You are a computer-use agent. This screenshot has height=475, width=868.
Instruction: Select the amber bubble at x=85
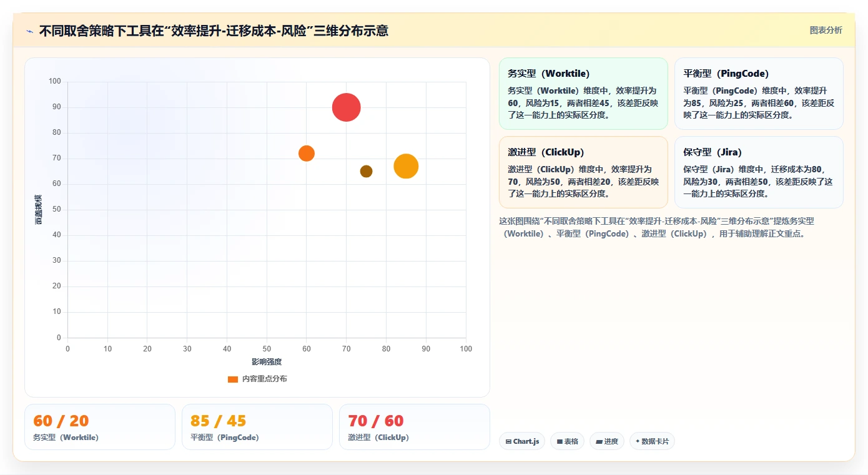[x=406, y=166]
